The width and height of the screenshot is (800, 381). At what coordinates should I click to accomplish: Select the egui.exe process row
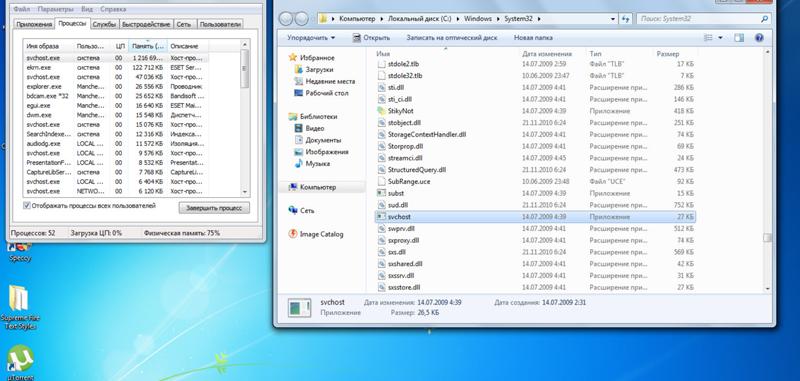click(x=116, y=106)
